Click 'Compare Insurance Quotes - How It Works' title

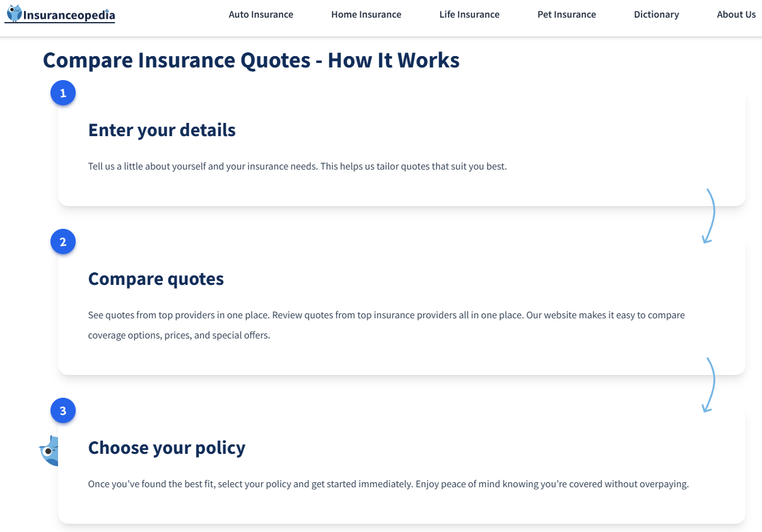click(251, 60)
